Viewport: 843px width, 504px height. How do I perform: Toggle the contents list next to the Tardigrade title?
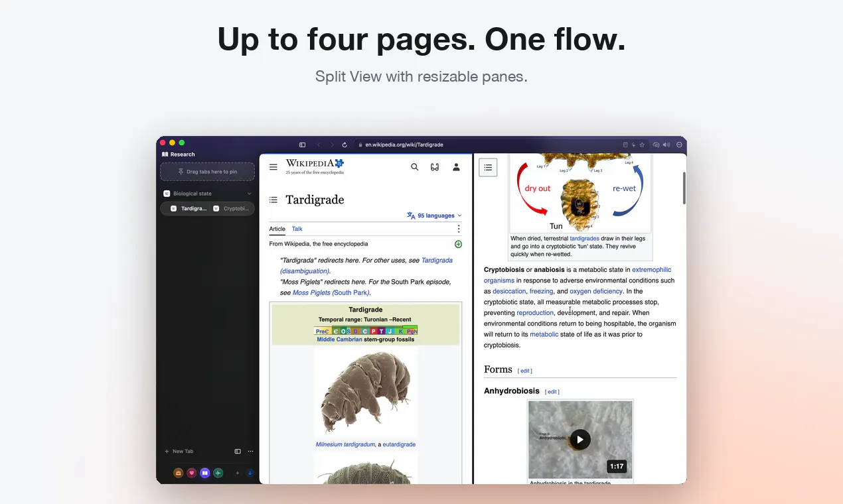tap(273, 200)
